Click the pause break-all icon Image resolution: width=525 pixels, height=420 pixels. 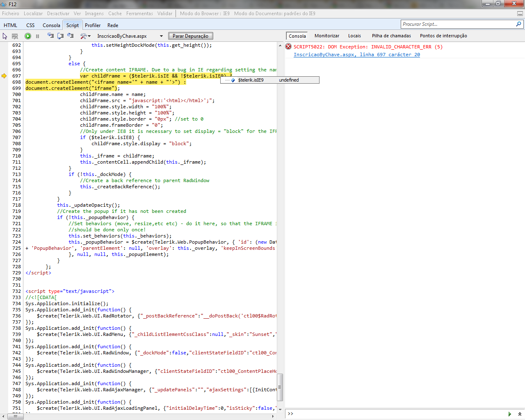click(x=37, y=36)
